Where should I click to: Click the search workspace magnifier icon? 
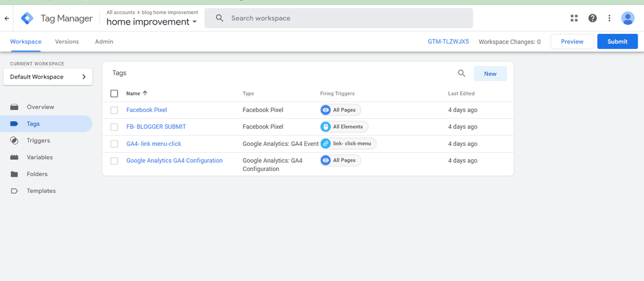pos(219,18)
